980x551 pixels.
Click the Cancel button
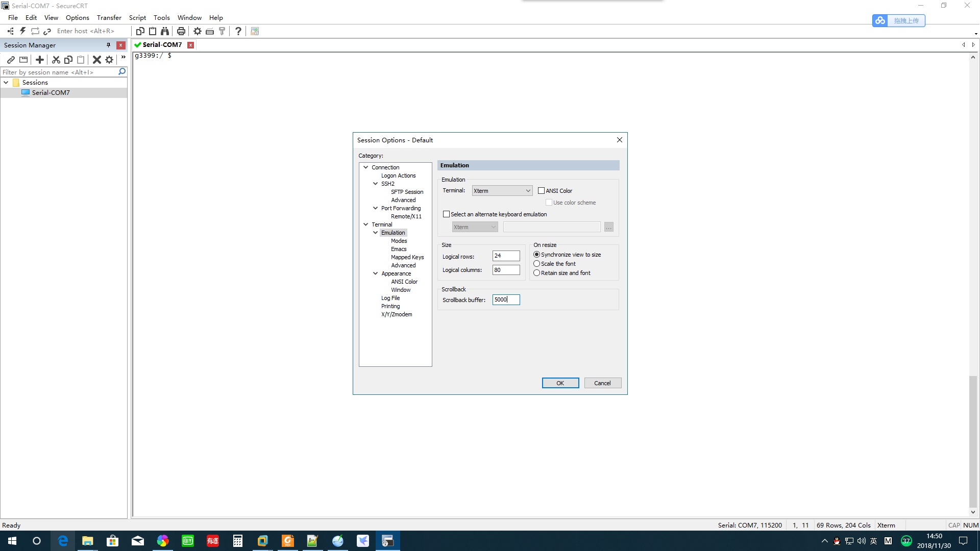click(603, 383)
